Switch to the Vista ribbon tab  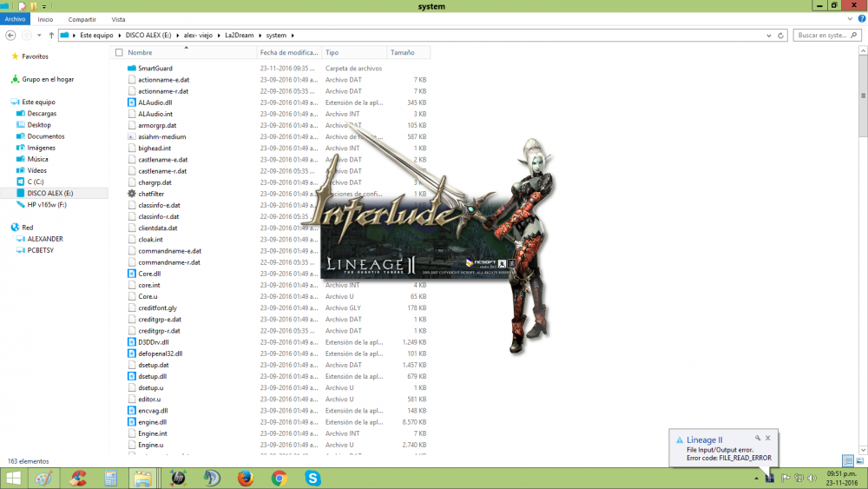pyautogui.click(x=118, y=19)
